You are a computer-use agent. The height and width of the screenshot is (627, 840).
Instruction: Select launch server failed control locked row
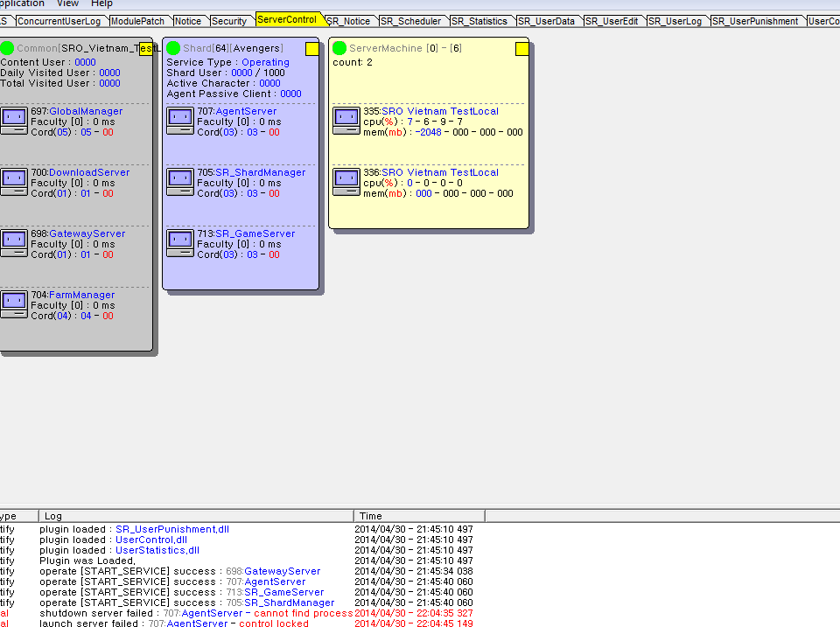(x=236, y=624)
